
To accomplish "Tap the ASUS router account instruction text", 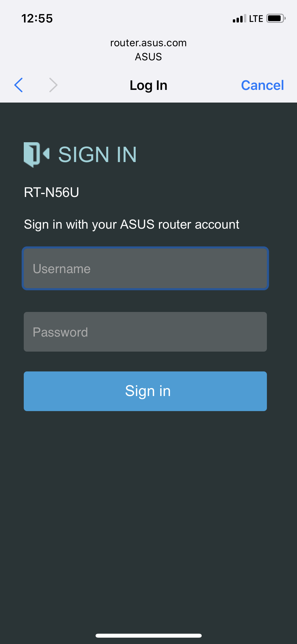I will point(131,225).
